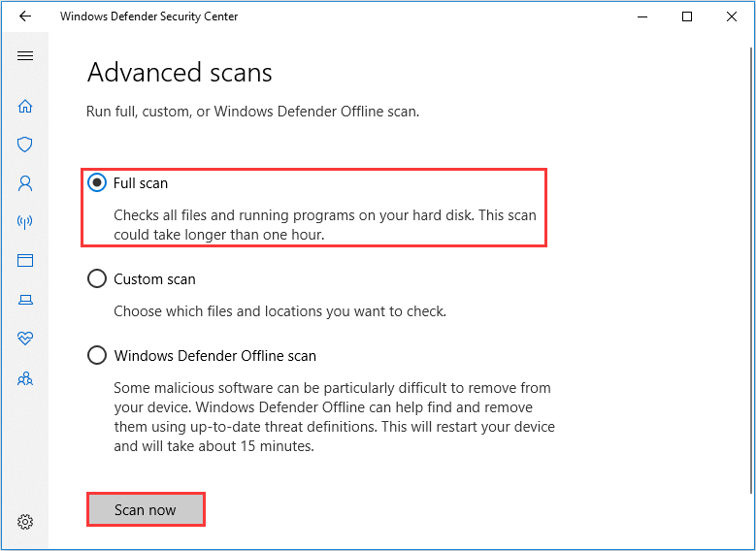Select Windows Defender Offline scan radio button

click(x=97, y=355)
